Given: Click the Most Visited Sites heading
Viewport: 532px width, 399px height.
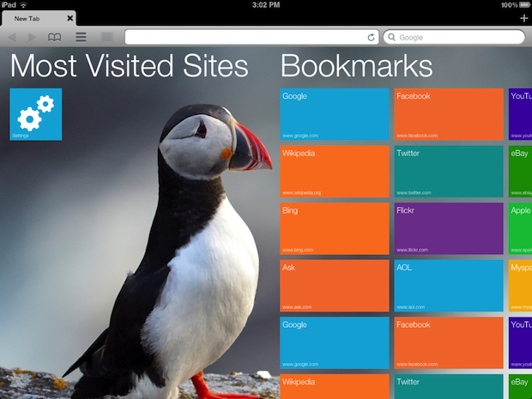Looking at the screenshot, I should [130, 66].
